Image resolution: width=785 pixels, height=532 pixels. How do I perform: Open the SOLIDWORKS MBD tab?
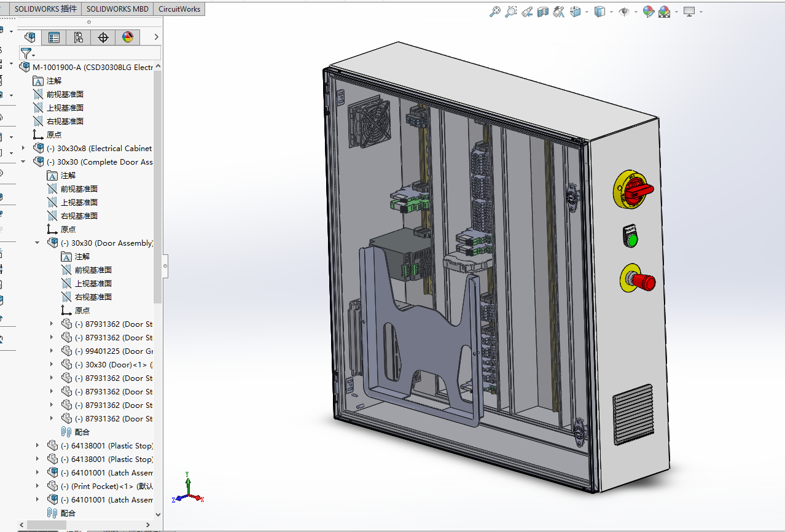coord(117,9)
